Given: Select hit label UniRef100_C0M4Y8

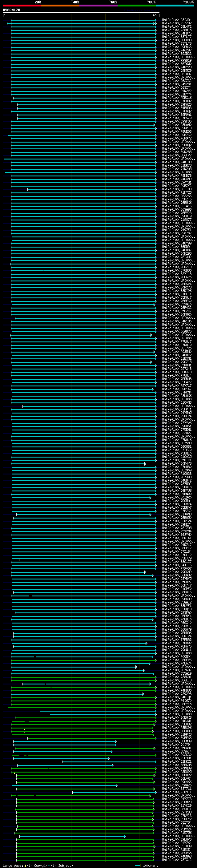Looking at the screenshot, I should (176, 463).
